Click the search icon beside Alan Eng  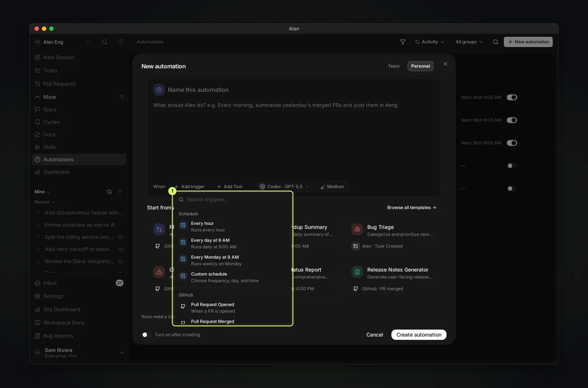click(104, 42)
